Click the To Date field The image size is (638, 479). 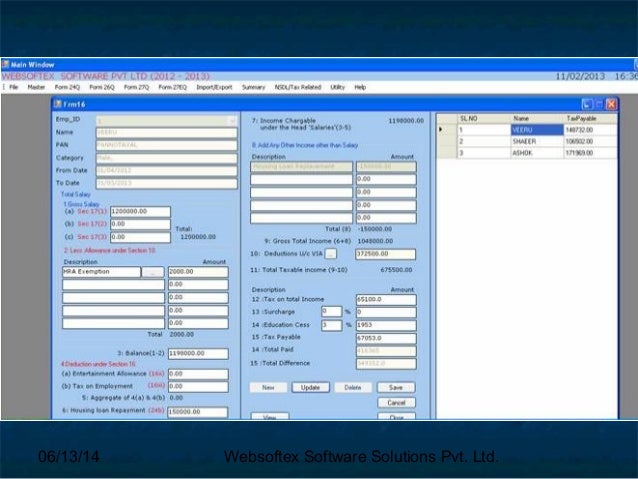point(166,184)
